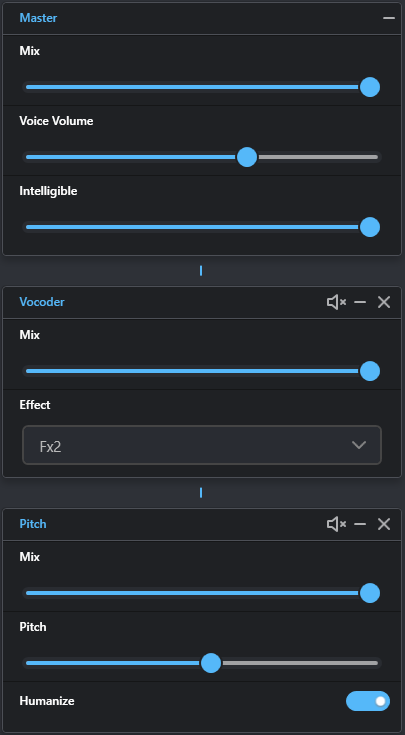Click the Master panel title

tap(38, 18)
